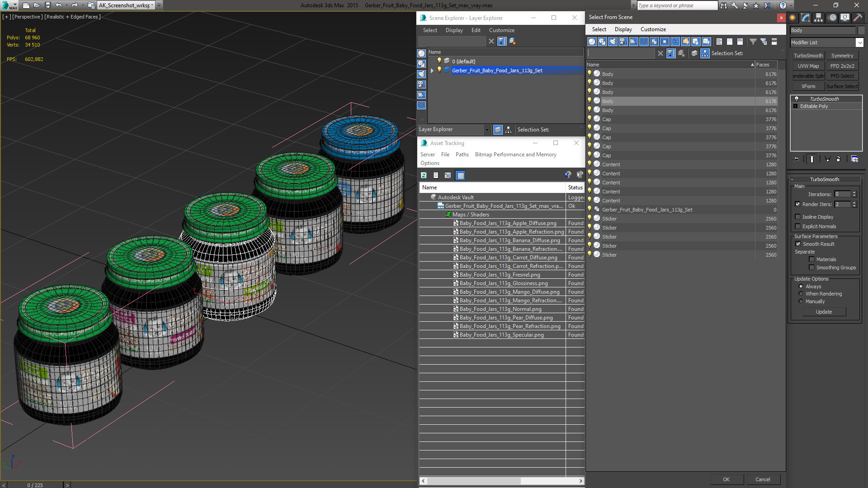868x488 pixels.
Task: Open the Modifier List dropdown
Action: click(859, 42)
